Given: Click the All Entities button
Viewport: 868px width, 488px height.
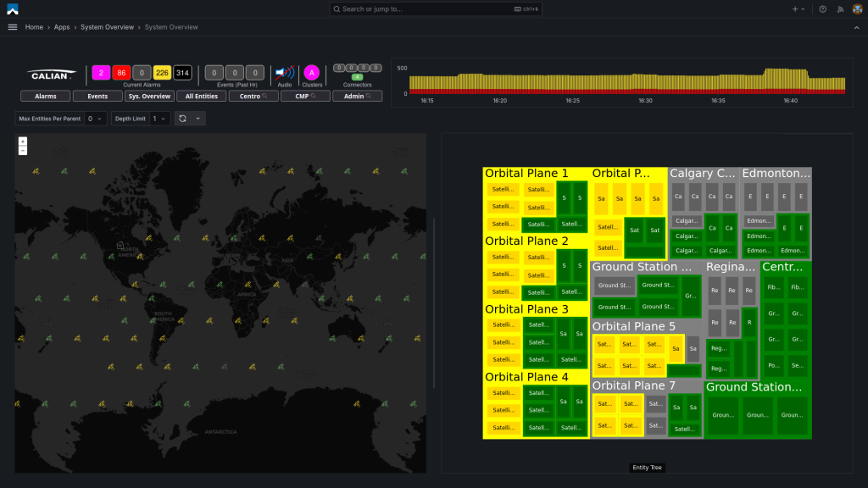Looking at the screenshot, I should (x=201, y=95).
